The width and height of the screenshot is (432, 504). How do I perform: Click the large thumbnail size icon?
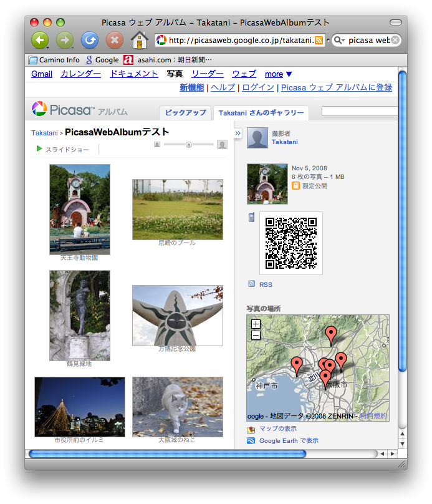click(222, 144)
